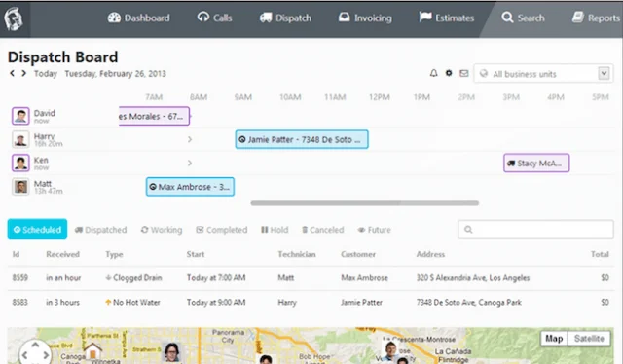Select David's technician avatar
This screenshot has width=623, height=364.
point(20,116)
